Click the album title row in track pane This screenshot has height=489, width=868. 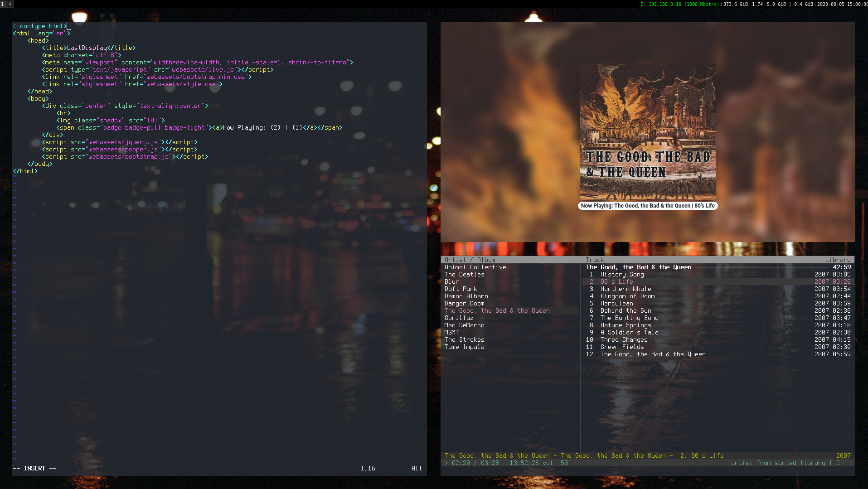[x=718, y=267]
